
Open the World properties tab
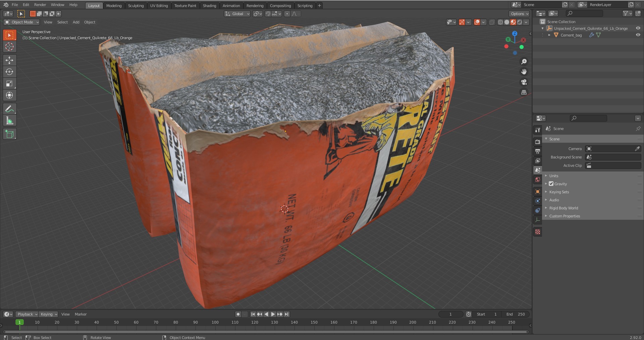538,180
